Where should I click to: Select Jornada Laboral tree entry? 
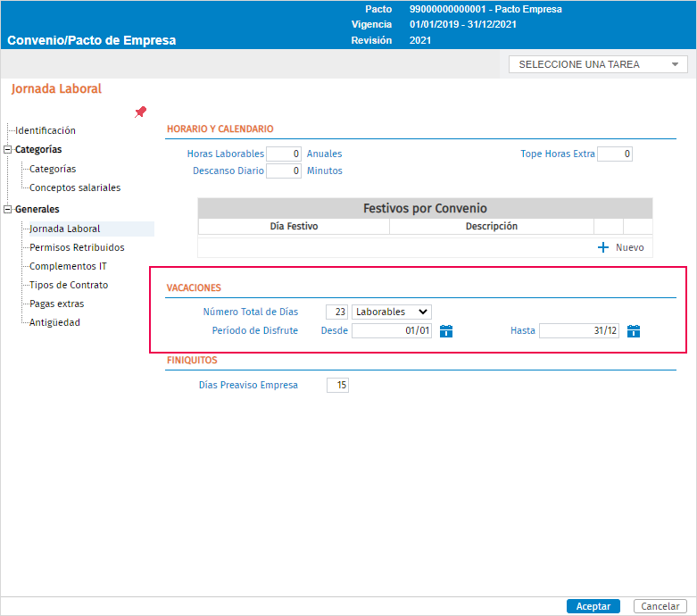[64, 229]
